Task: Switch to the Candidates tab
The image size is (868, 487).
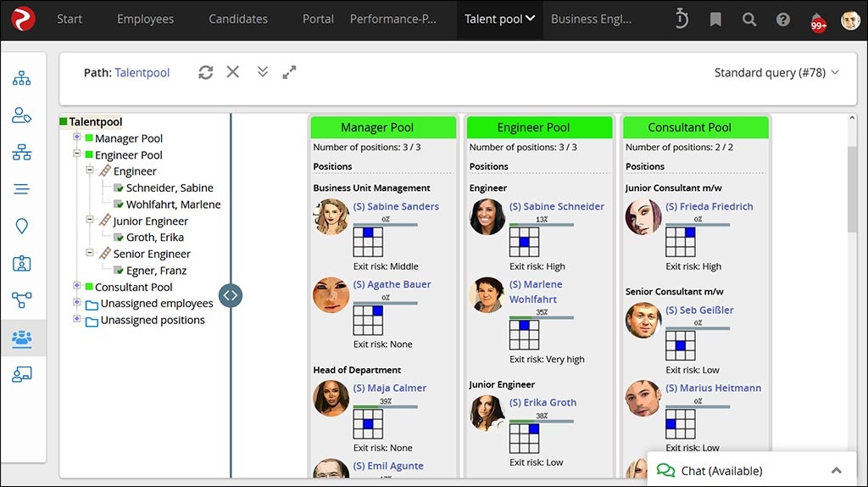Action: tap(238, 20)
